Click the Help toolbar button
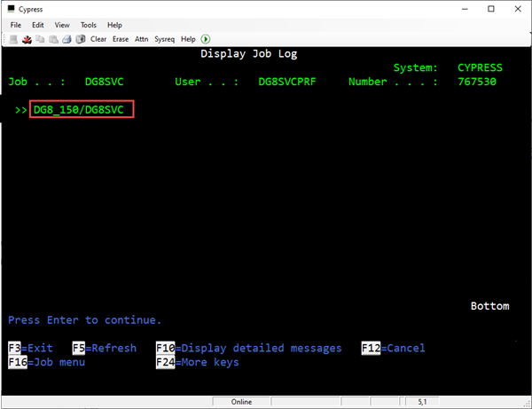The image size is (532, 409). pyautogui.click(x=188, y=39)
